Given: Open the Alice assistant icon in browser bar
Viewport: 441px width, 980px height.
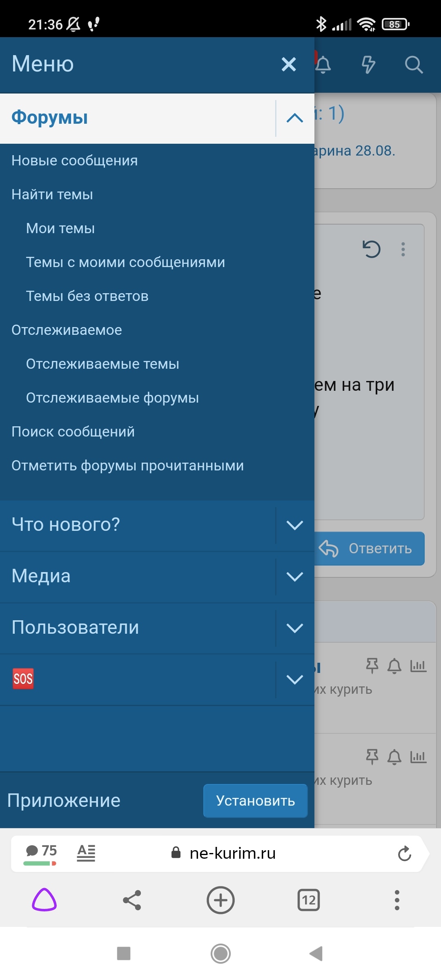Looking at the screenshot, I should coord(44,900).
